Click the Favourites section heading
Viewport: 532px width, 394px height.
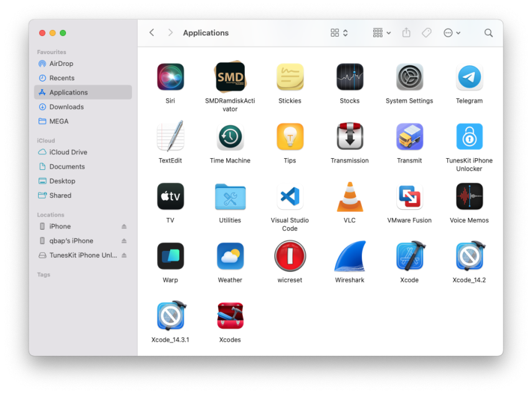pyautogui.click(x=52, y=52)
